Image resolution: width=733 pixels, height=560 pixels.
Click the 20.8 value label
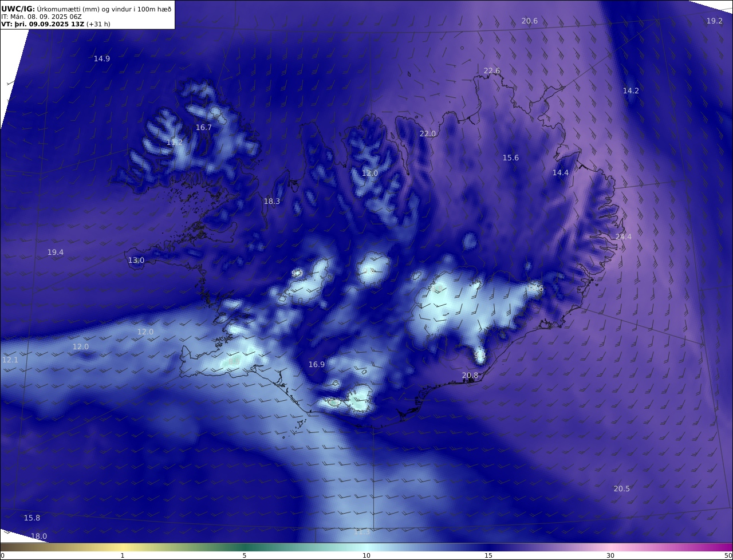[470, 376]
